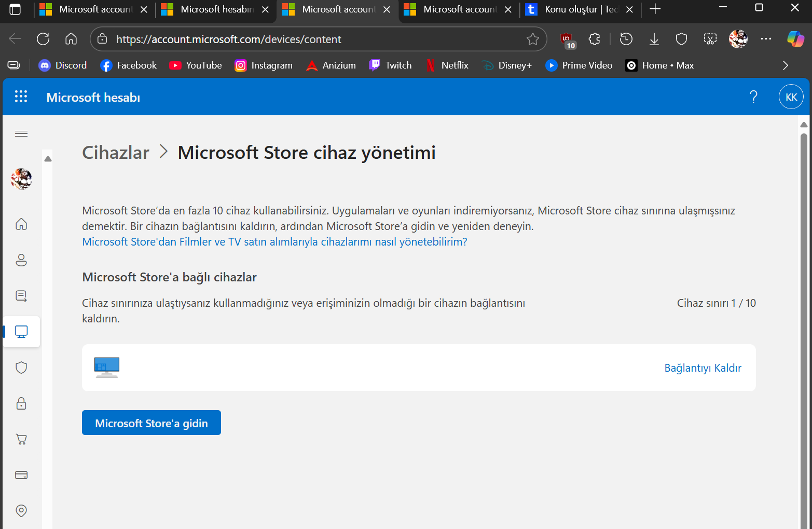Image resolution: width=812 pixels, height=529 pixels.
Task: Open the Home • Max bookmark
Action: click(660, 65)
